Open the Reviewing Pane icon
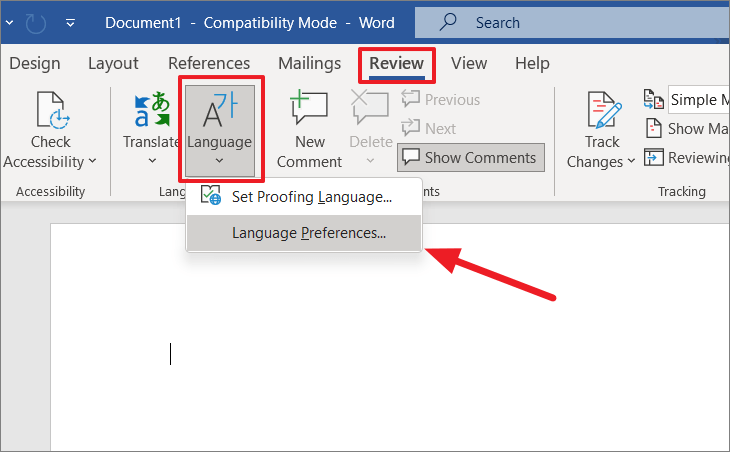730x452 pixels. (x=654, y=158)
